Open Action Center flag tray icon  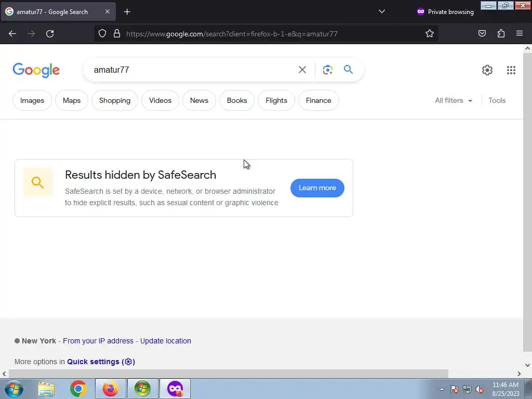pyautogui.click(x=455, y=389)
